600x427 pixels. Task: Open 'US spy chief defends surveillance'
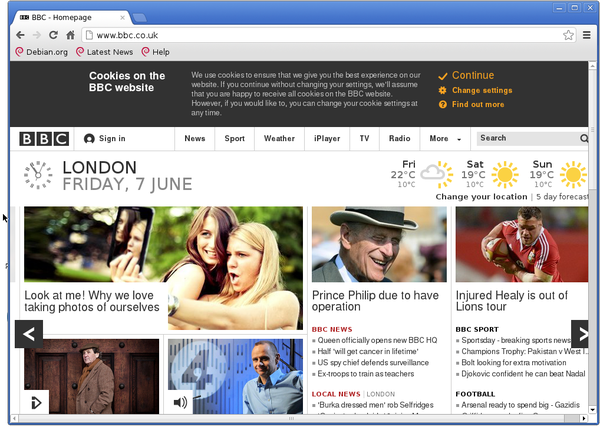(373, 362)
